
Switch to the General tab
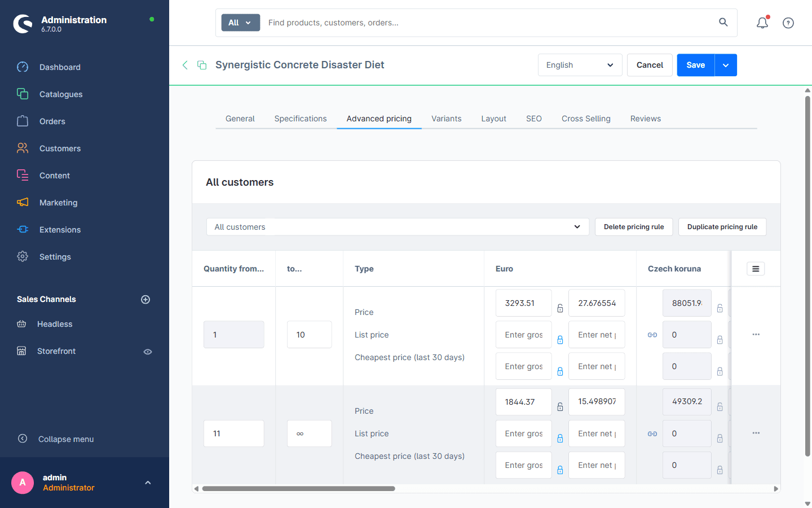pyautogui.click(x=240, y=119)
